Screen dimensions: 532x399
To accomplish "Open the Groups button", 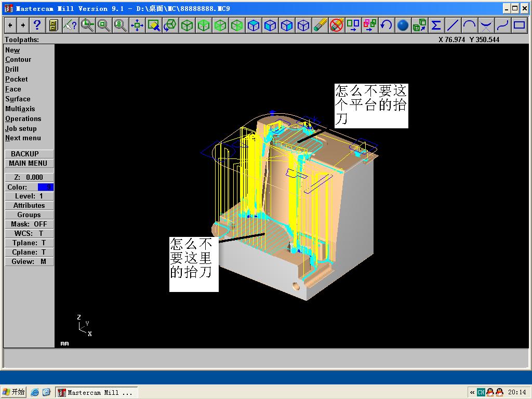I will pos(29,215).
